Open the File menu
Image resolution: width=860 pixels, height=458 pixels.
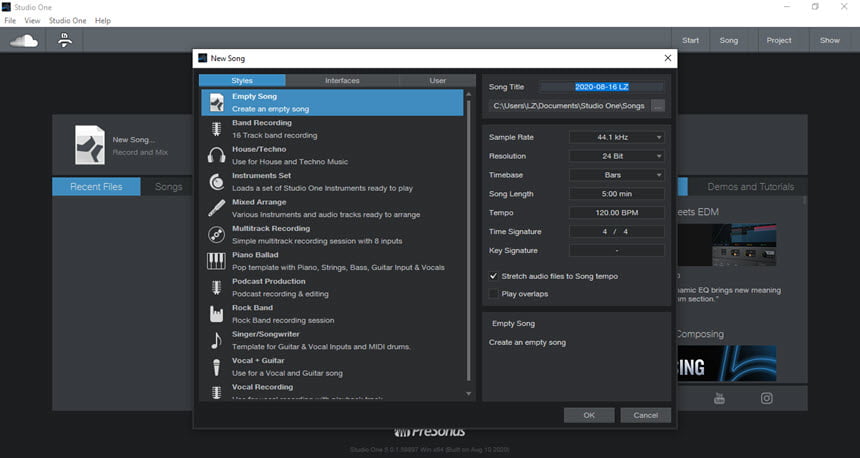click(10, 20)
